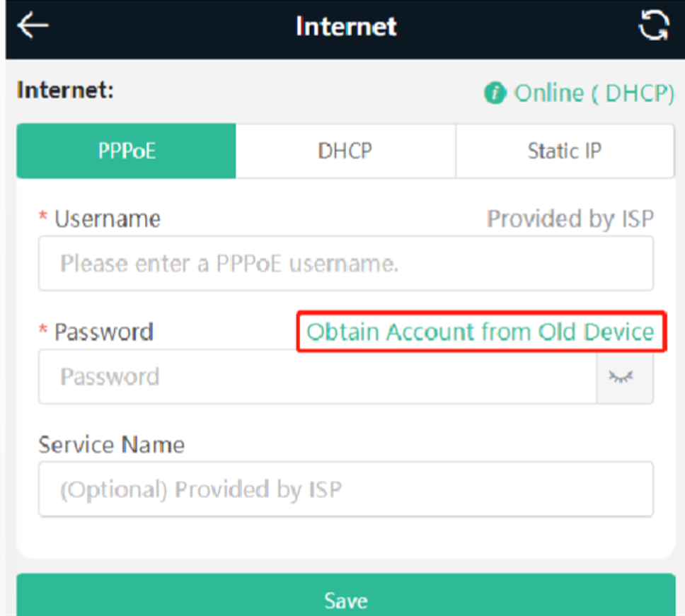The image size is (685, 616).
Task: Toggle password visibility eye icon
Action: click(x=621, y=376)
